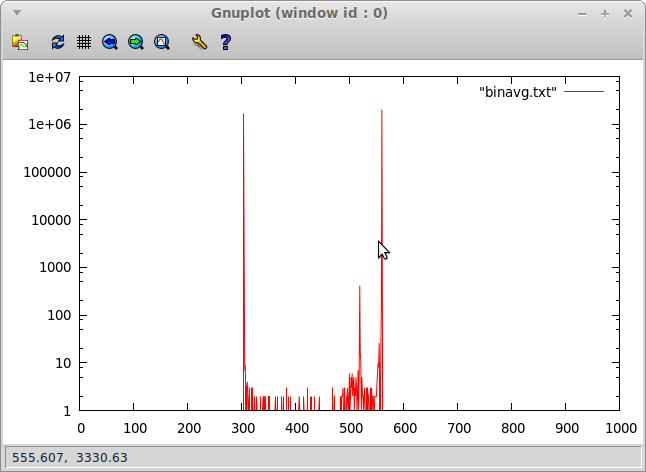
Task: Click the x-axis label 500
Action: 351,428
